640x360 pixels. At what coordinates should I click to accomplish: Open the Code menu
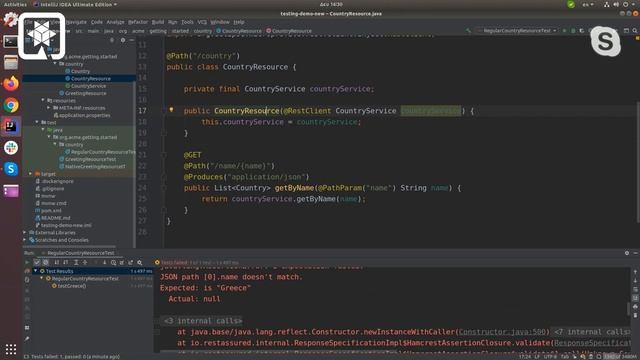(97, 22)
